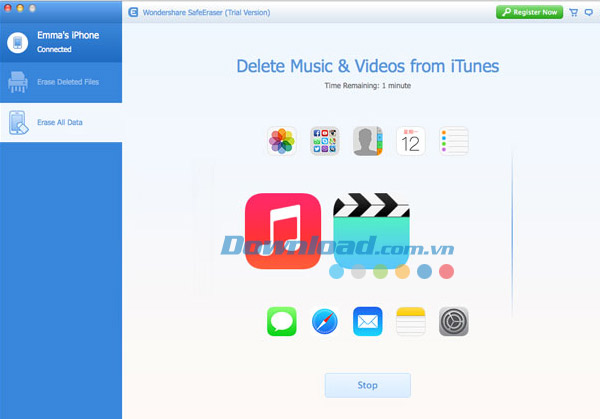Click the green Register Now button
600x419 pixels.
coord(529,12)
